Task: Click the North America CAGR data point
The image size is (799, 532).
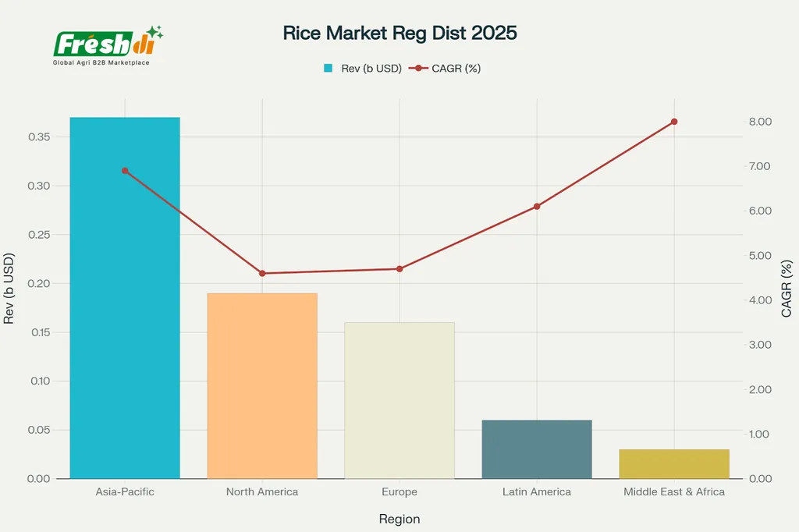Action: pyautogui.click(x=262, y=274)
